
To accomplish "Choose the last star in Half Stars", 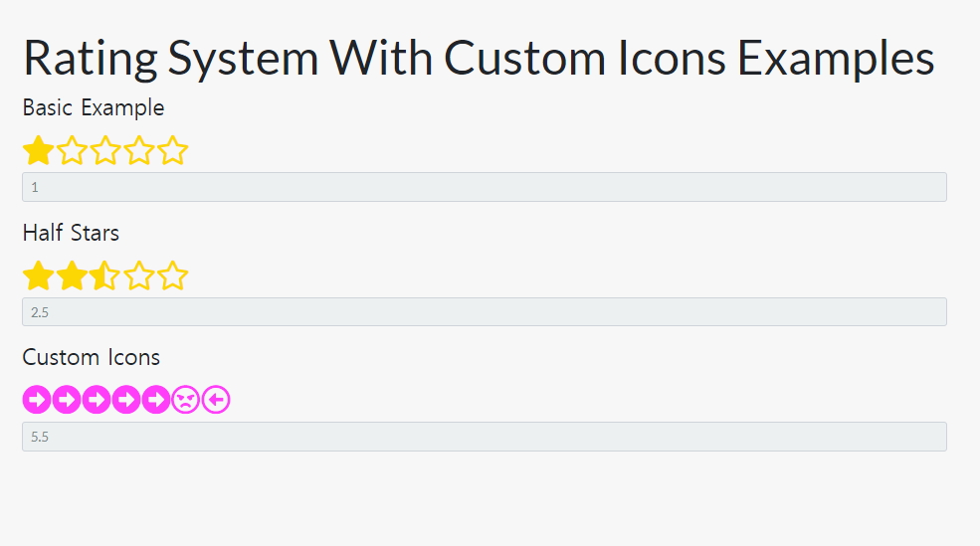I will tap(173, 275).
